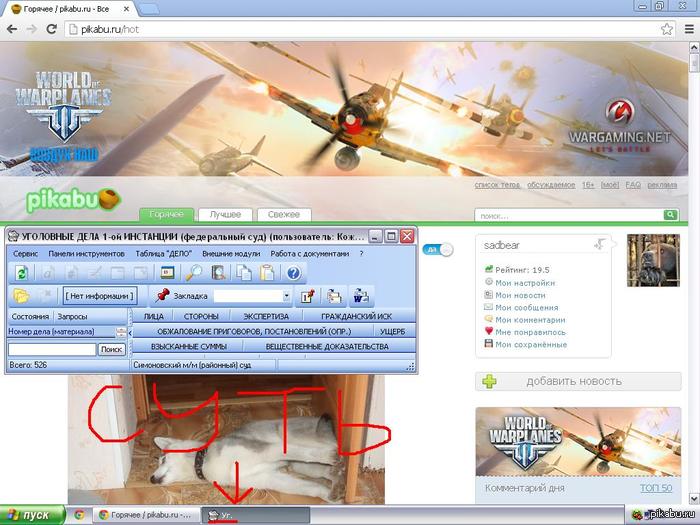The image size is (700, 525).
Task: Click the bookmark star in the Chrome address bar
Action: tap(667, 29)
